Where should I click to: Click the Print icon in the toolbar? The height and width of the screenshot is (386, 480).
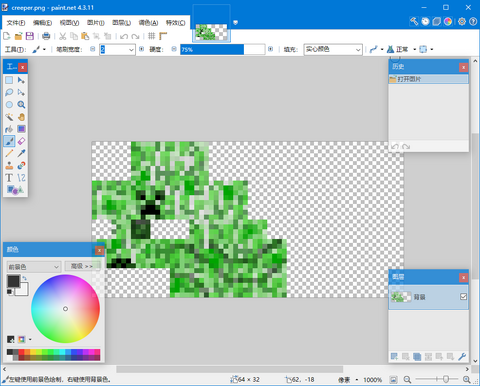46,36
